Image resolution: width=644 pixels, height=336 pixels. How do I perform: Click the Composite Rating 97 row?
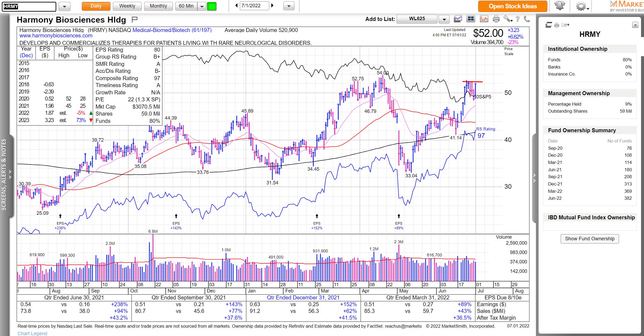pos(128,78)
